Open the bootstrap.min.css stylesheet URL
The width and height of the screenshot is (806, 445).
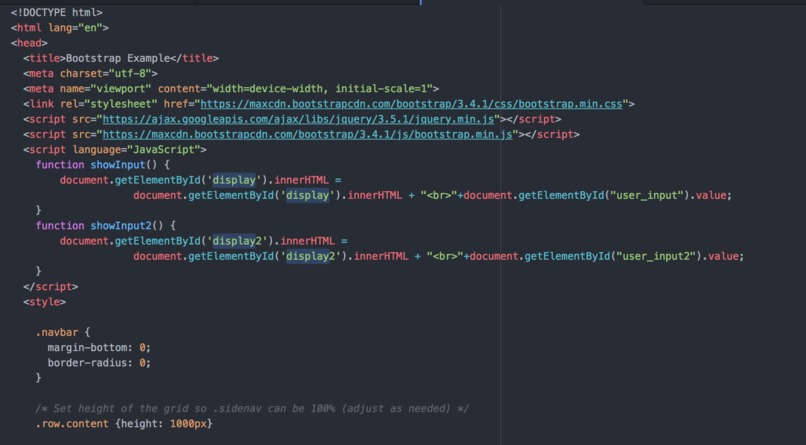click(x=411, y=104)
